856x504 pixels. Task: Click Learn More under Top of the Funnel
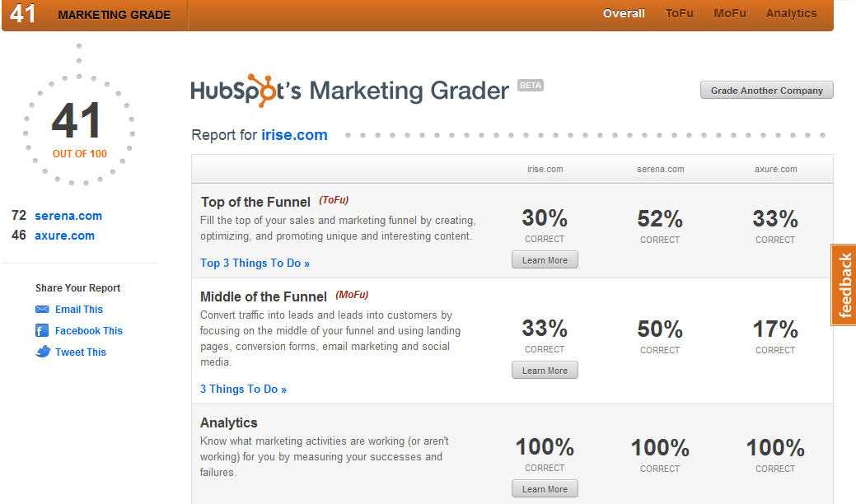point(545,259)
